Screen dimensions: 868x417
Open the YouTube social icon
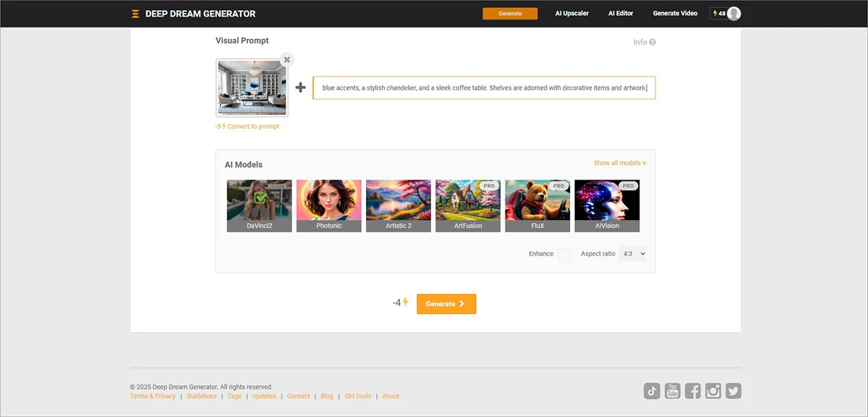coord(672,391)
